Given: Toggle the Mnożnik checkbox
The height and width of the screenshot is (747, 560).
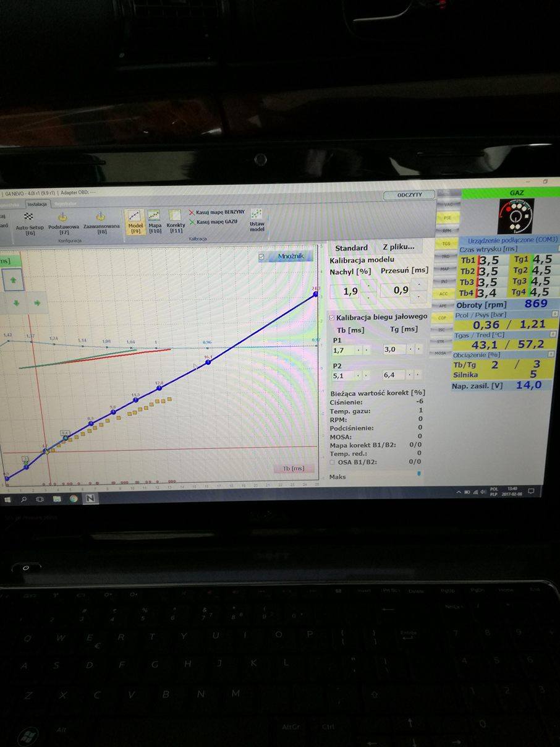Looking at the screenshot, I should (x=261, y=257).
